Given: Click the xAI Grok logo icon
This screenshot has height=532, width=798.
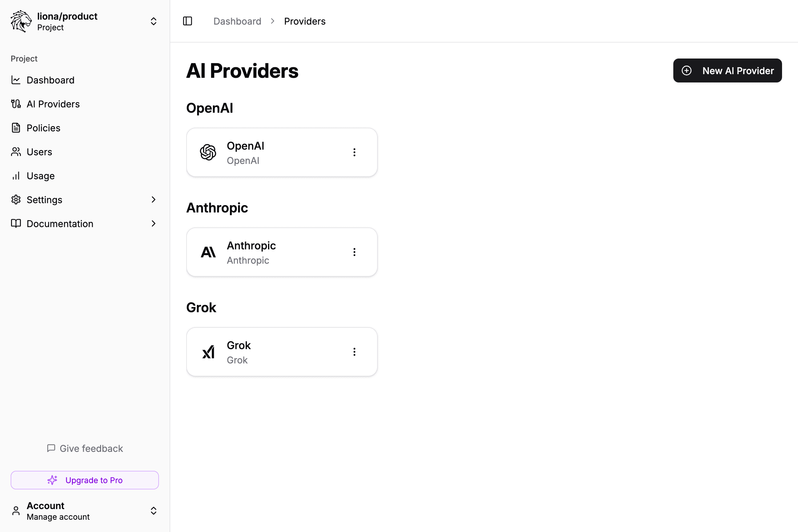Looking at the screenshot, I should tap(208, 352).
